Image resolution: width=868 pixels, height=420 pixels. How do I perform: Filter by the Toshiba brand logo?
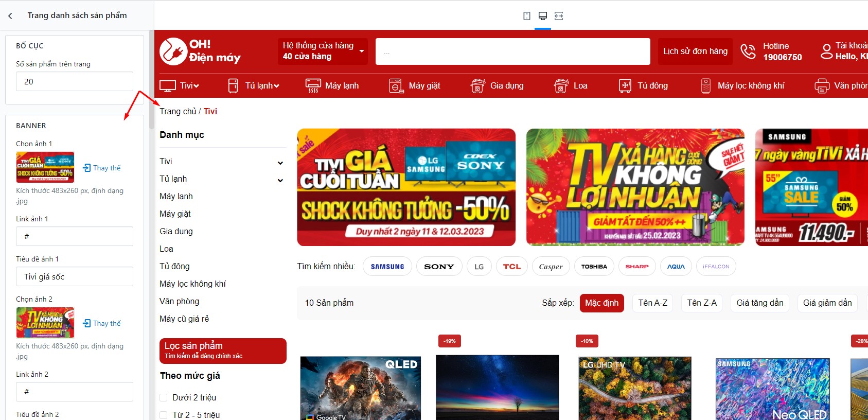(594, 267)
